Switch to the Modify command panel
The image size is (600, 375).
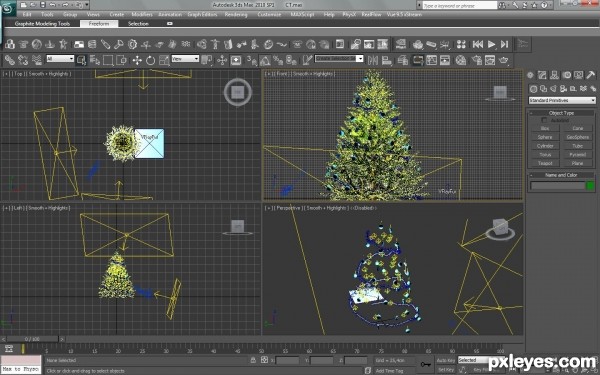(542, 75)
